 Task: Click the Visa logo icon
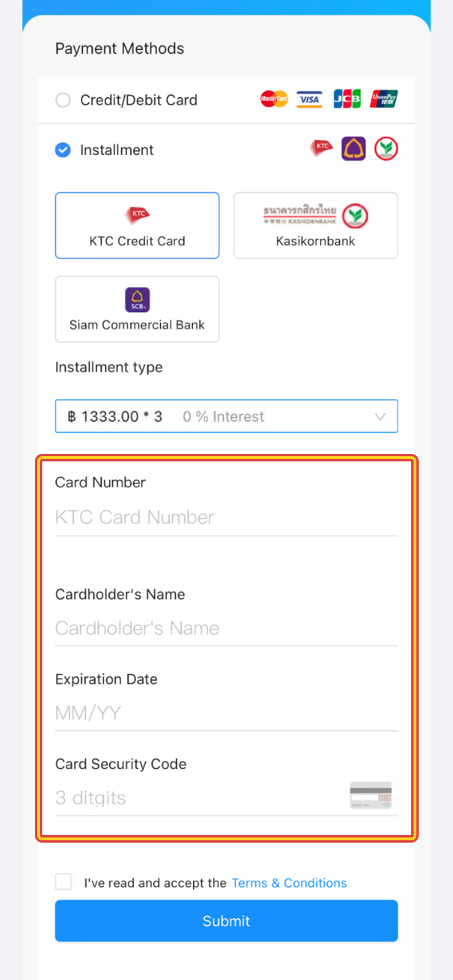[309, 99]
